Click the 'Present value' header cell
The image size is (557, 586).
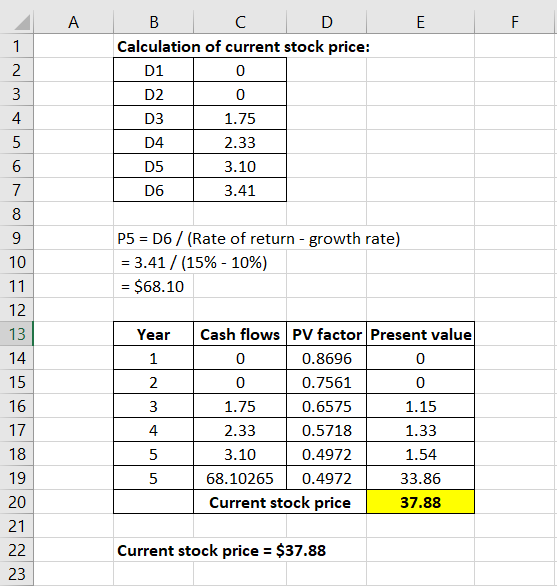tap(421, 334)
